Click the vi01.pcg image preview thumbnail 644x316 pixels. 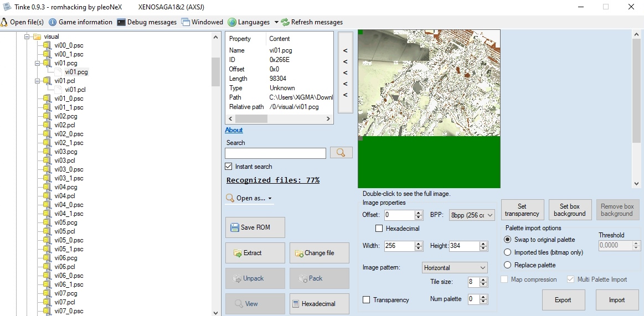coord(429,109)
